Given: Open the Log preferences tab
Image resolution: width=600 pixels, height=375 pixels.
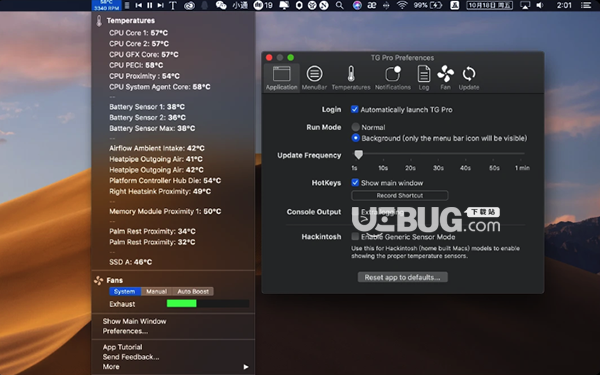Looking at the screenshot, I should click(424, 78).
